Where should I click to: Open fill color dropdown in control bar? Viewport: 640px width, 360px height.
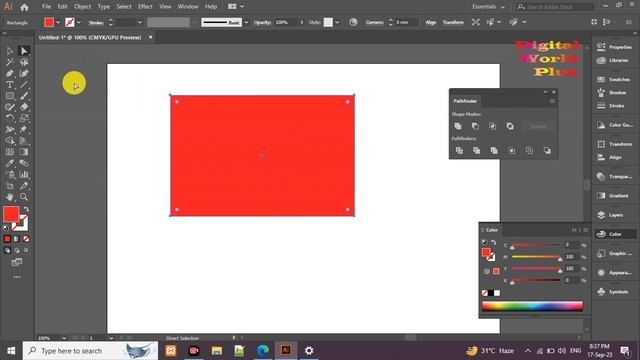[58, 22]
